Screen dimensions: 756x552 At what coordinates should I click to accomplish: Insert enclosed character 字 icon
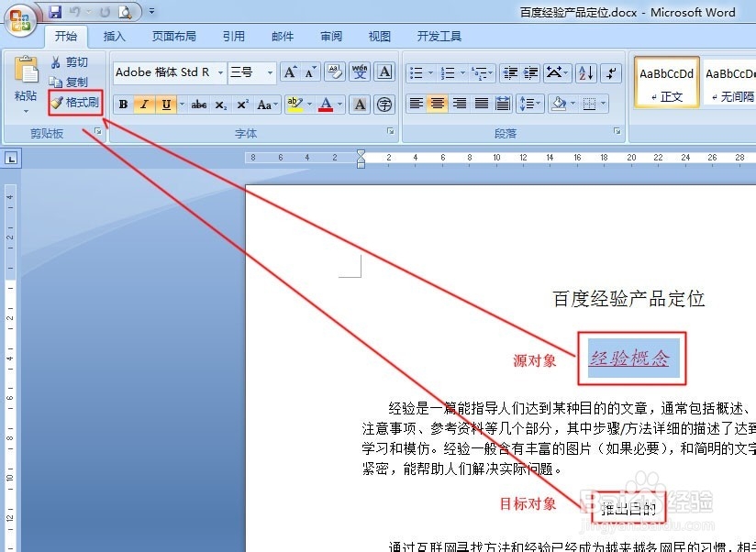[x=384, y=105]
